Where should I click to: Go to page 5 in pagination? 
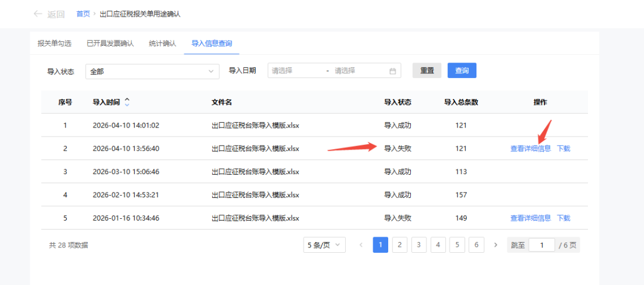tap(457, 245)
